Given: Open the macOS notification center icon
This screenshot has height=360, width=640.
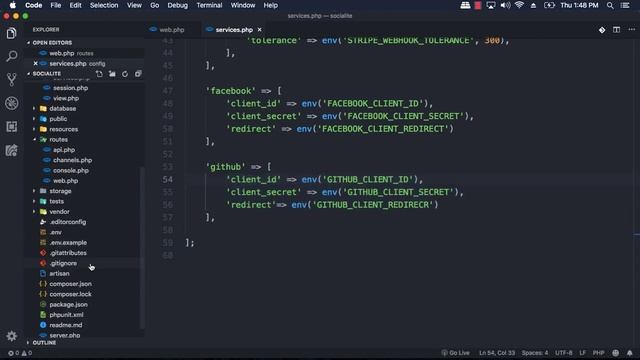Looking at the screenshot, I should [x=625, y=5].
